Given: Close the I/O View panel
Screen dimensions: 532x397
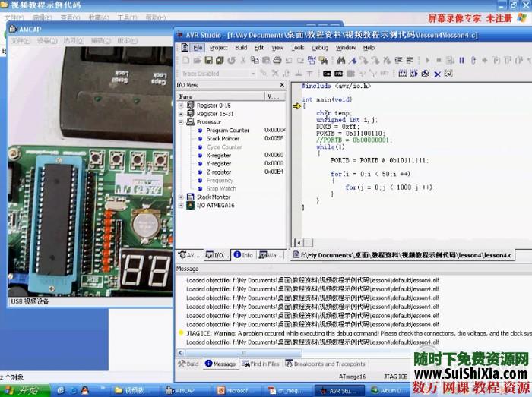Looking at the screenshot, I should pos(283,85).
